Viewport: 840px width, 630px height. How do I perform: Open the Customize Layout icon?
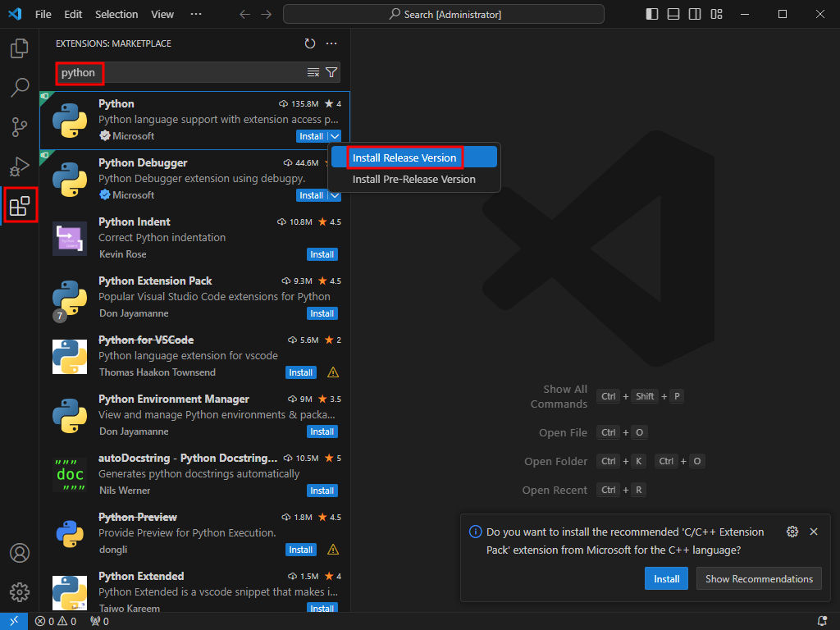[716, 15]
